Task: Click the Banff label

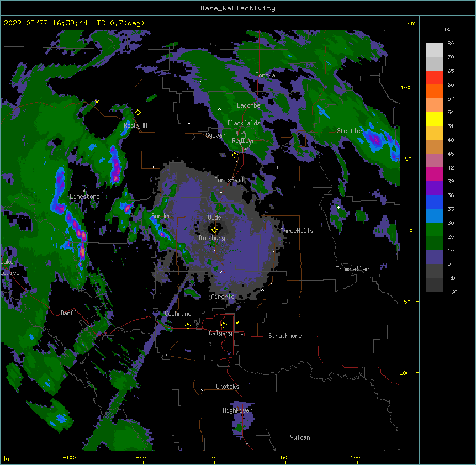Action: coord(68,313)
